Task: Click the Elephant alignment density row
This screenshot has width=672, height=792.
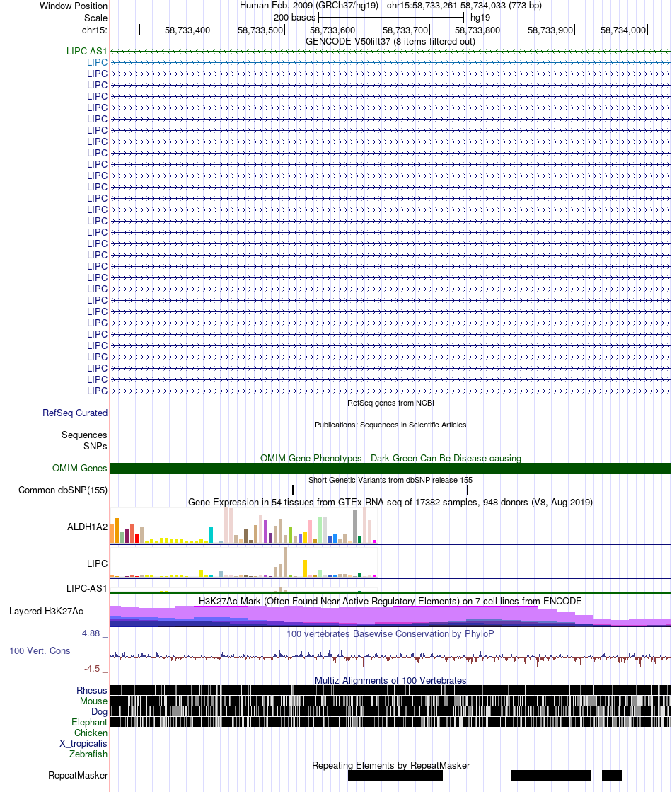Action: [390, 723]
